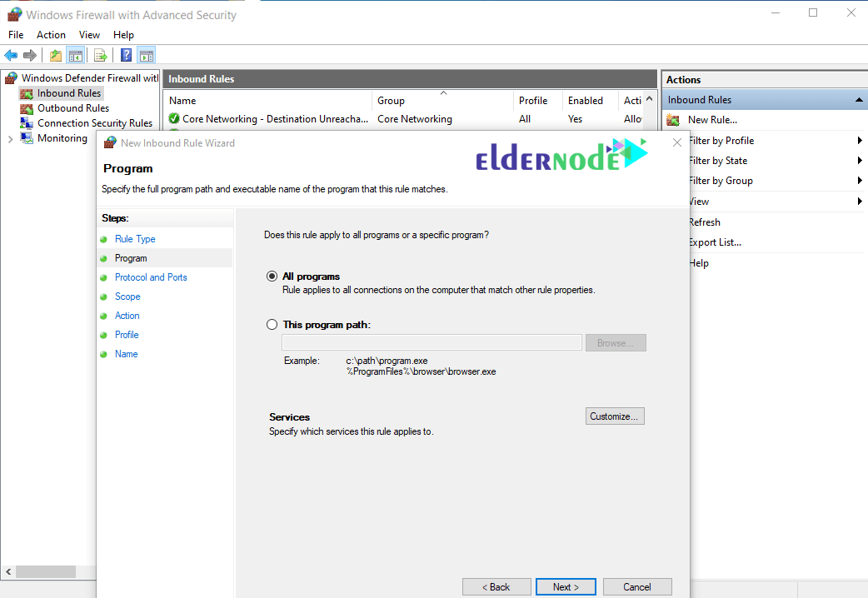Select the New Rule icon in Actions pane

pos(674,119)
